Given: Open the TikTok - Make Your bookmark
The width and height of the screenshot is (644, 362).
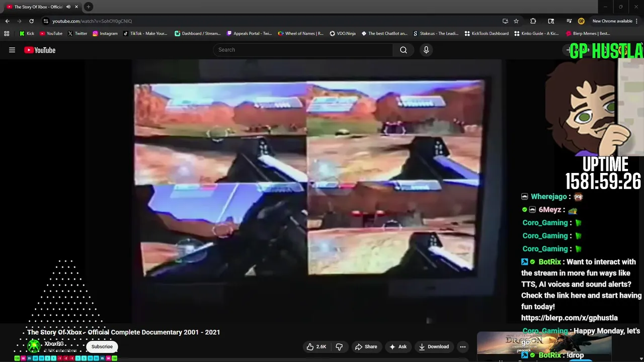Looking at the screenshot, I should coord(145,34).
